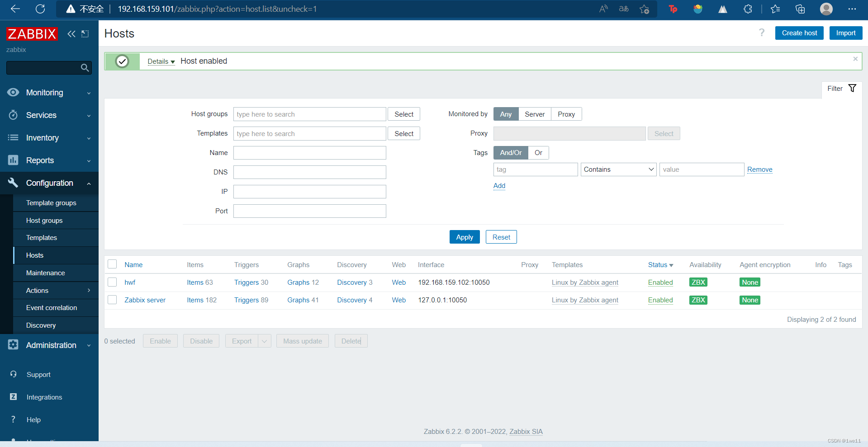This screenshot has height=447, width=868.
Task: Click the sidebar search magnifier icon
Action: pyautogui.click(x=85, y=68)
